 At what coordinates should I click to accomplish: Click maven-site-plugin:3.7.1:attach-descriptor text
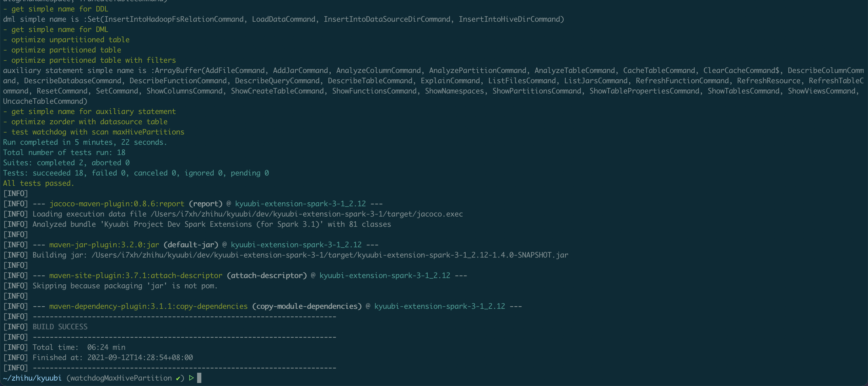click(x=136, y=275)
